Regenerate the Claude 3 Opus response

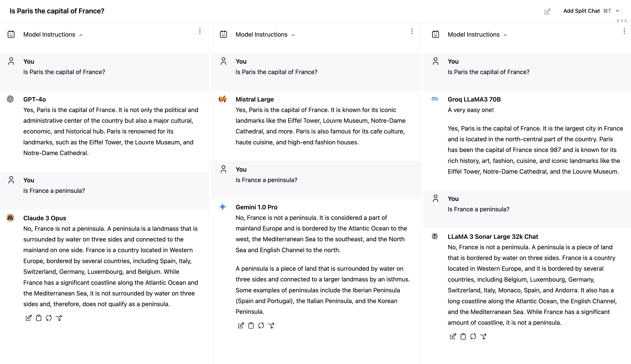tap(48, 318)
